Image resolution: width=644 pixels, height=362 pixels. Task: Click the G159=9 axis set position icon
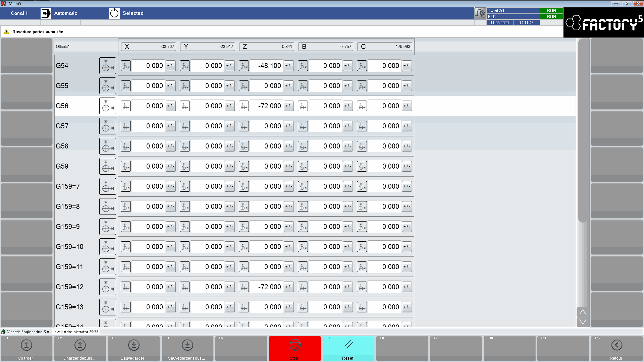(x=107, y=226)
